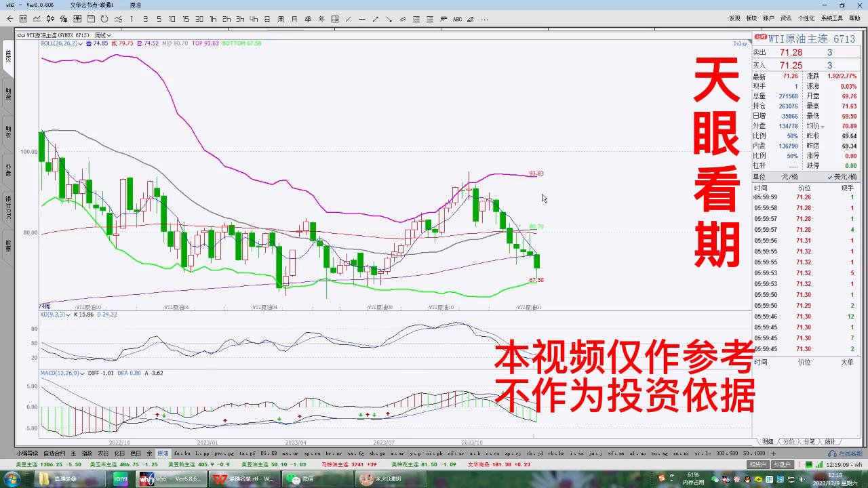This screenshot has width=868, height=488.
Task: Select the 原油 tab at bottom
Action: pyautogui.click(x=163, y=453)
